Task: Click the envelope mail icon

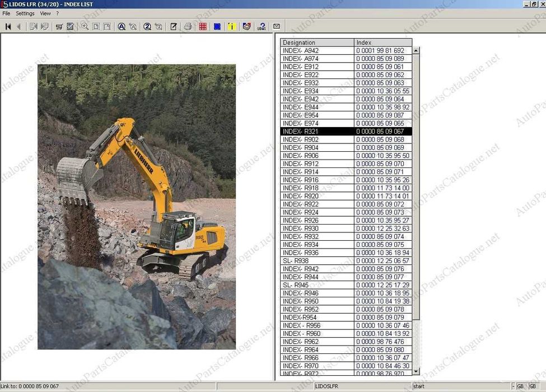Action: point(277,26)
